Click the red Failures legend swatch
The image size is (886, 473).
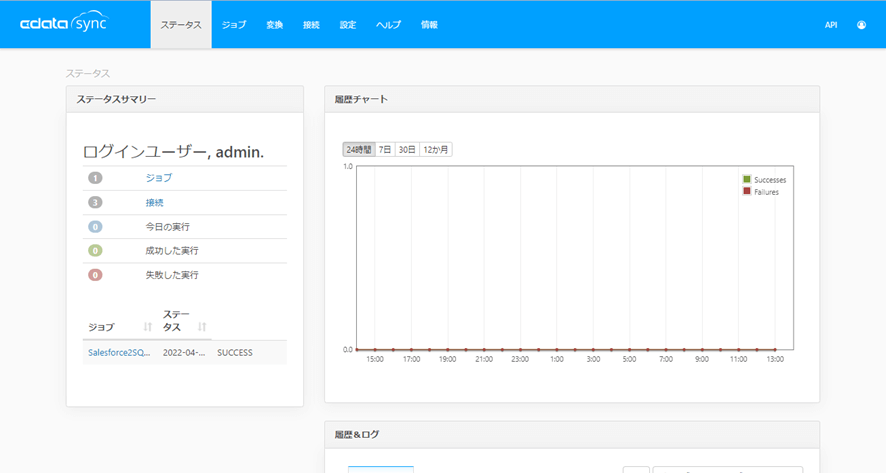point(747,192)
